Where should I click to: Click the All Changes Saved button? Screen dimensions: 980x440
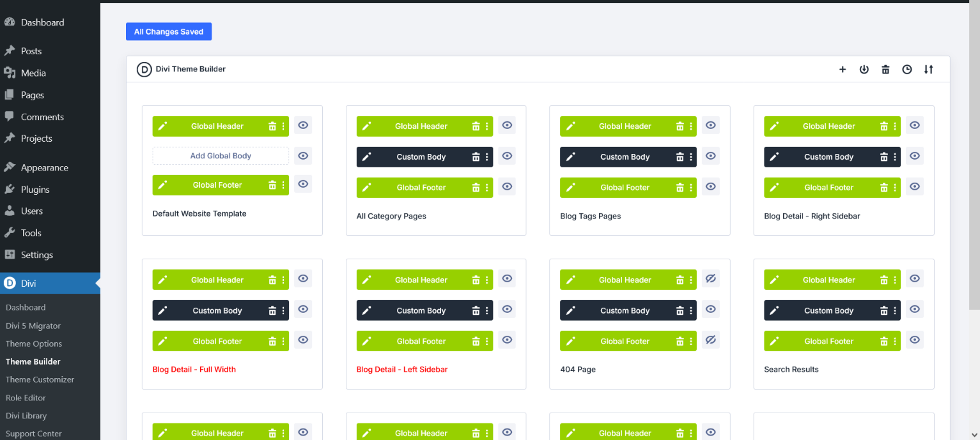(169, 32)
